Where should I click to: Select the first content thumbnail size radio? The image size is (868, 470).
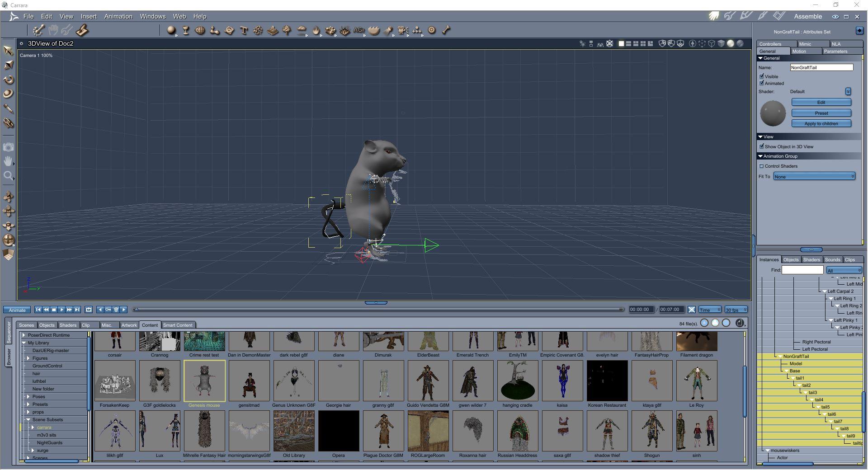pyautogui.click(x=704, y=323)
